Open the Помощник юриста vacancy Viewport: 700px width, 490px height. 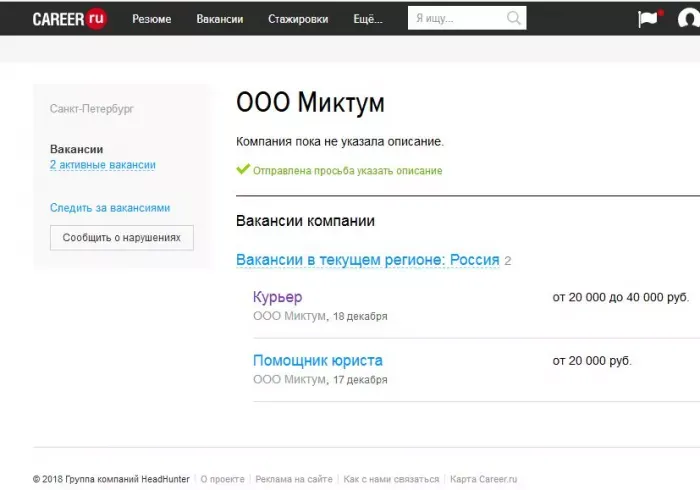pyautogui.click(x=317, y=360)
